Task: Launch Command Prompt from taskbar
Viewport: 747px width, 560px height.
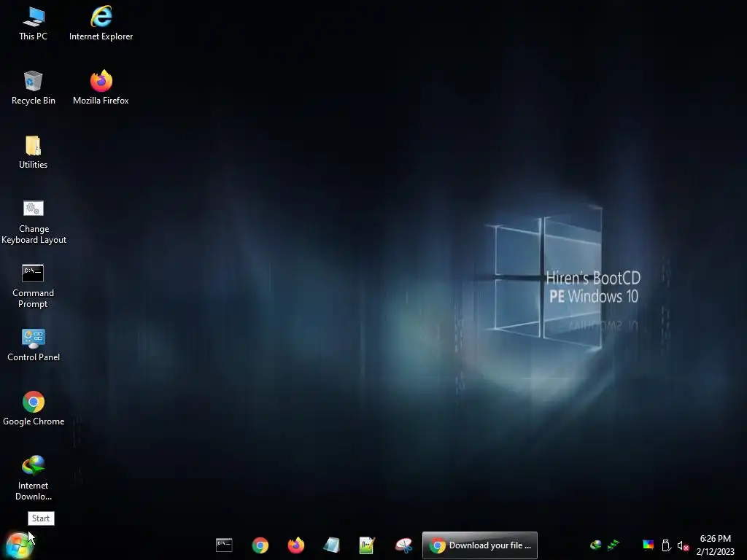Action: (224, 545)
